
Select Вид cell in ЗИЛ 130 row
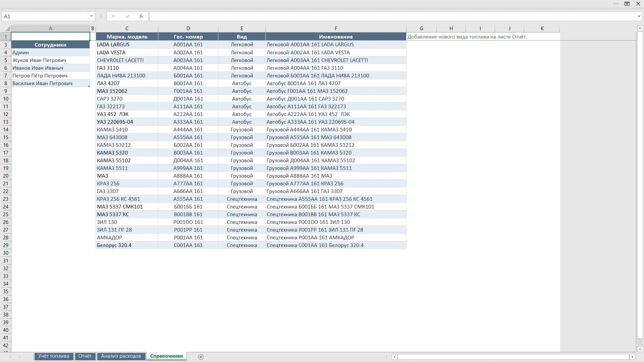click(242, 222)
